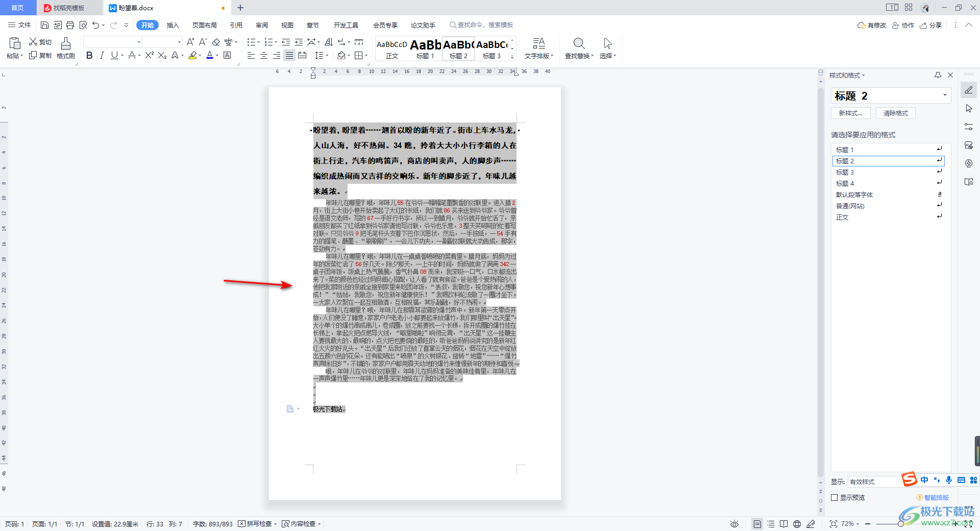Open Find and Replace (查找替换)
980x531 pixels.
pos(579,48)
